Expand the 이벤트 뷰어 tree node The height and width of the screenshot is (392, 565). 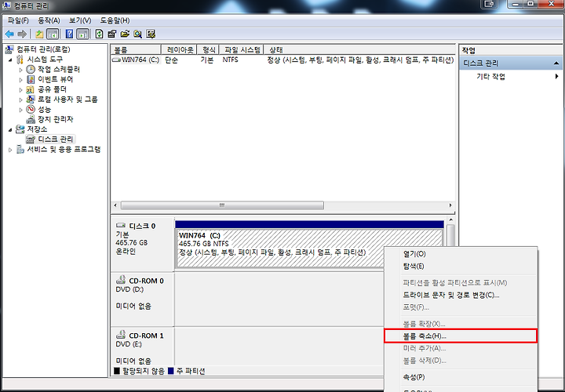pos(20,79)
